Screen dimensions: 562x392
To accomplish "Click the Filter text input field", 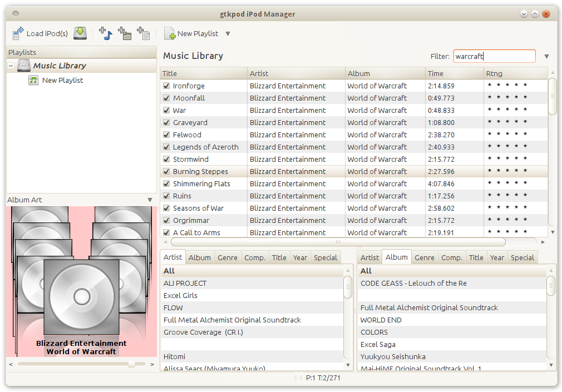I will click(494, 56).
